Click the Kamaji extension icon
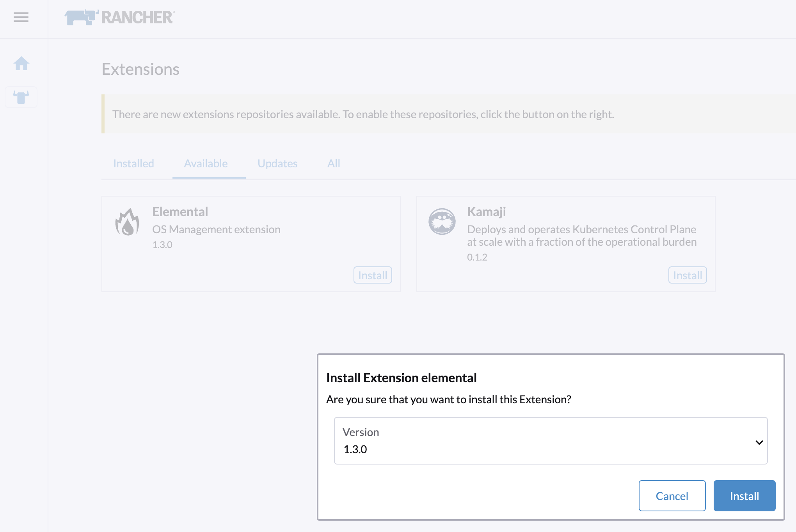Screen dimensions: 796x532 442,221
